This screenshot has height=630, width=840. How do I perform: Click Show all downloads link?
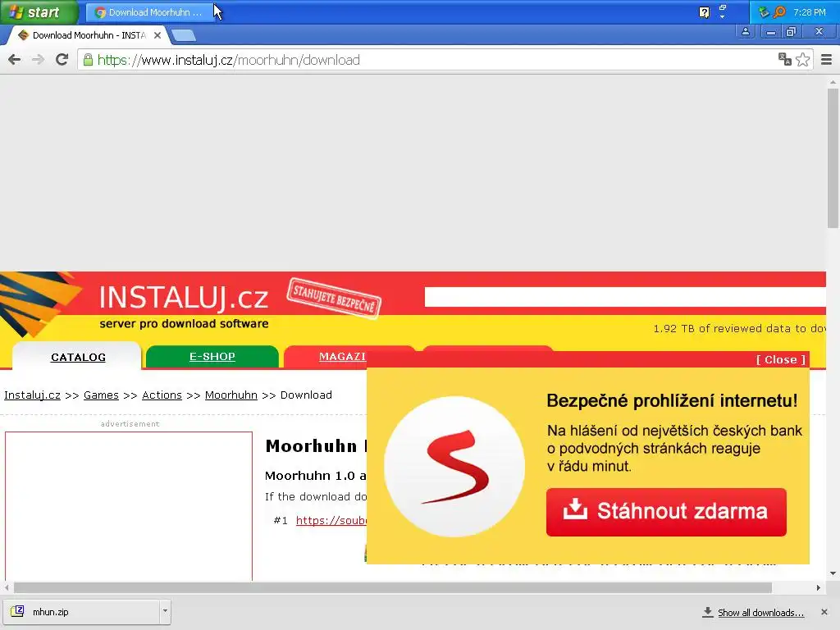760,613
